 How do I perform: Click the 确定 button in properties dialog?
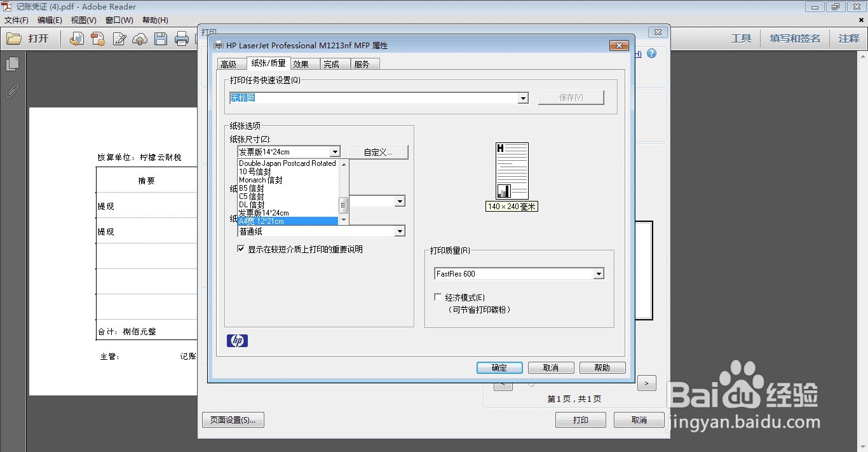tap(499, 367)
